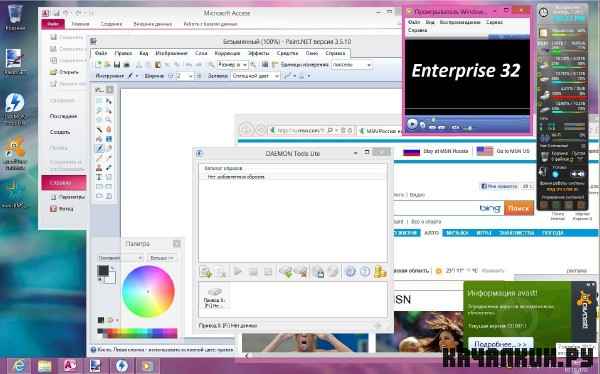600x374 pixels.
Task: Click the Paint.NET icon on the taskbar
Action: pos(95,366)
